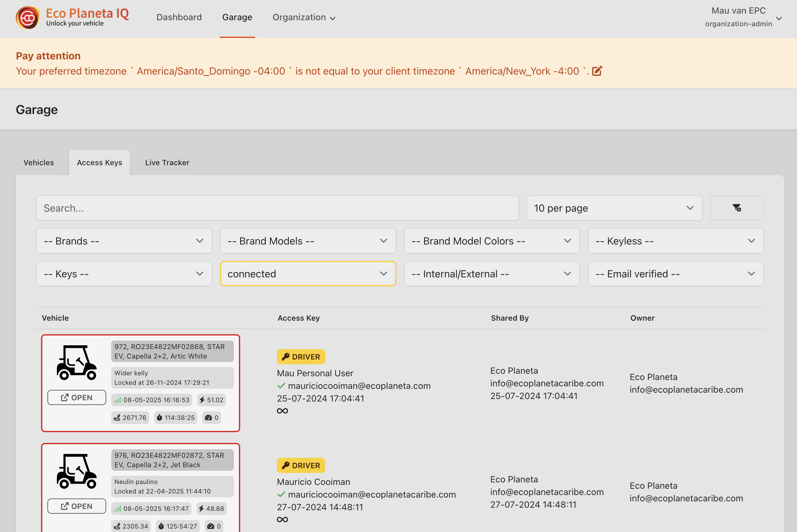Click date 25-07-2024 17:04:41 under Shared By

click(x=534, y=396)
